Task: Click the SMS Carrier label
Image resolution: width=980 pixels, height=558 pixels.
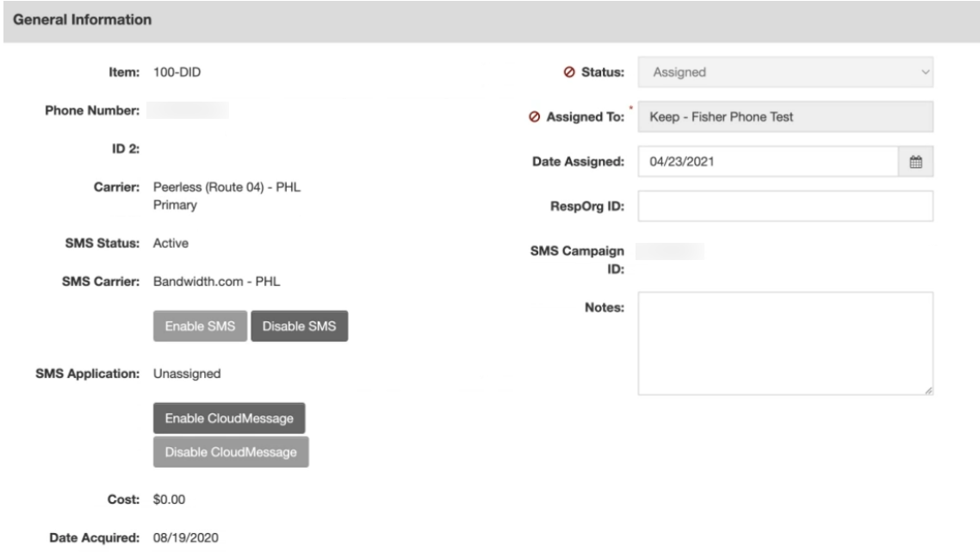Action: [101, 282]
